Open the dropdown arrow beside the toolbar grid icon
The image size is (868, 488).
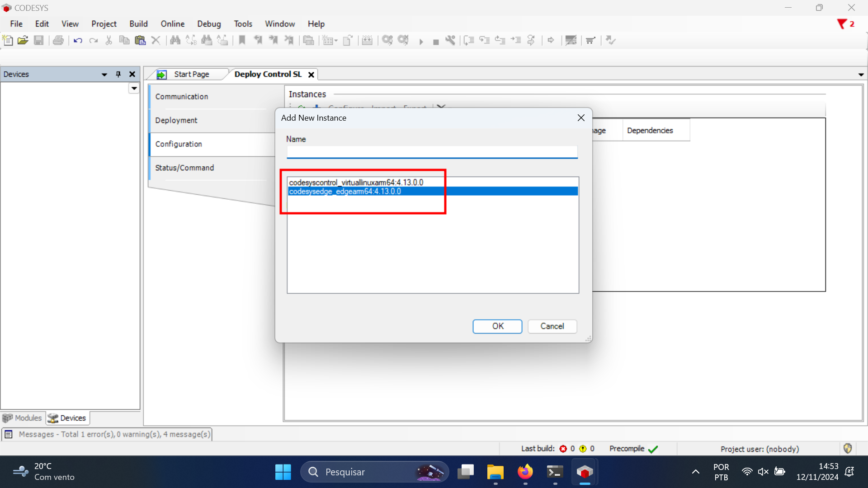click(336, 41)
